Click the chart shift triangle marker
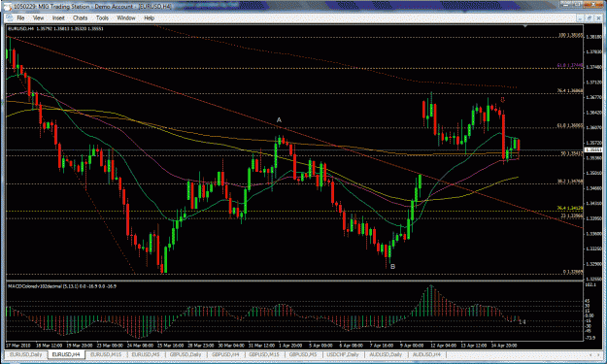The height and width of the screenshot is (364, 607). pyautogui.click(x=525, y=26)
